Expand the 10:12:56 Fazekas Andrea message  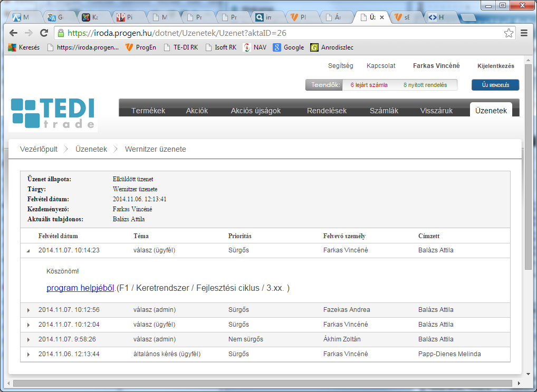tap(28, 310)
